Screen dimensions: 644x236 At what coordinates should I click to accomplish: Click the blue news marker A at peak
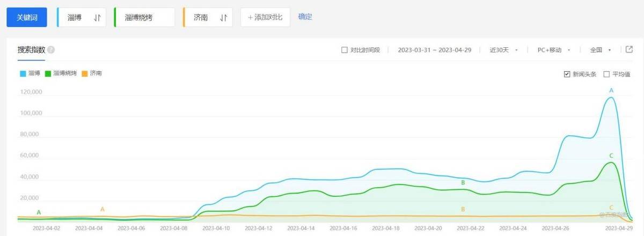(611, 91)
